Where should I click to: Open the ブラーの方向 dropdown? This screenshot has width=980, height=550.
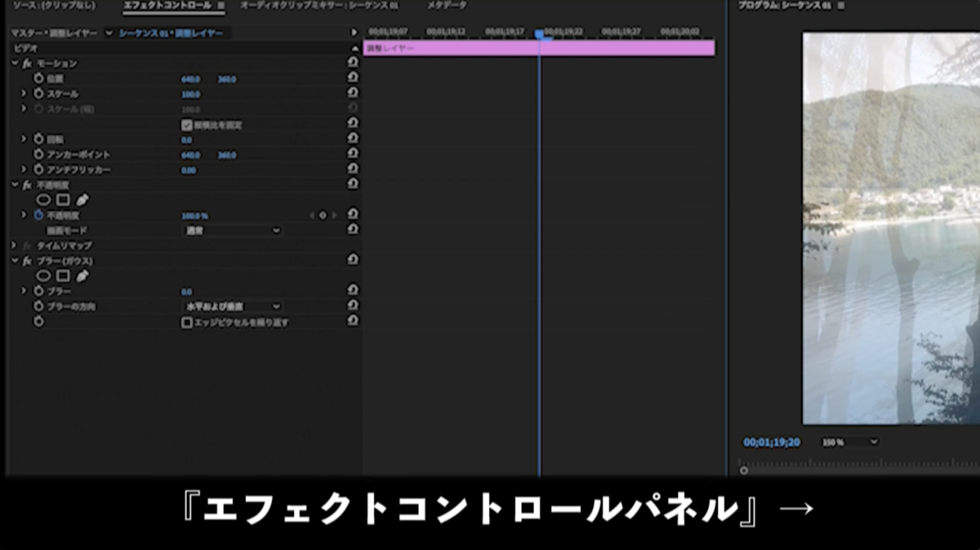pos(233,306)
